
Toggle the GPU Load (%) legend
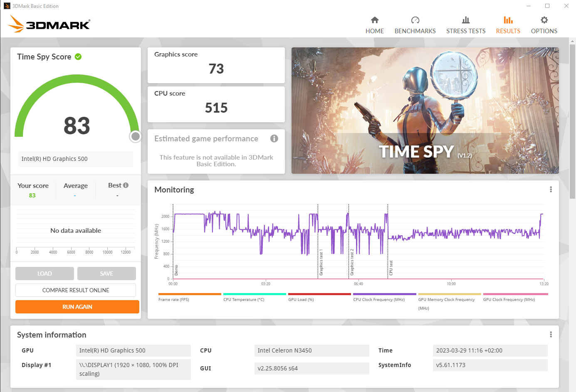(x=319, y=297)
